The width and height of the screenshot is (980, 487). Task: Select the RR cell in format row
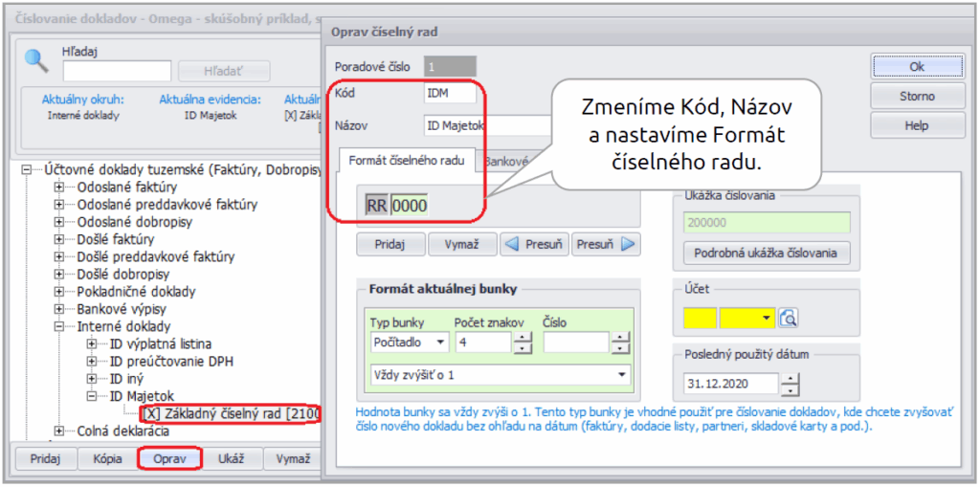[x=377, y=205]
